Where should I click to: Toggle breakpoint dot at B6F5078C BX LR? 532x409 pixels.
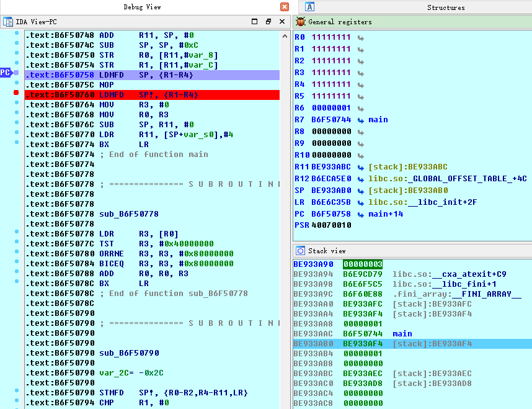tap(17, 281)
